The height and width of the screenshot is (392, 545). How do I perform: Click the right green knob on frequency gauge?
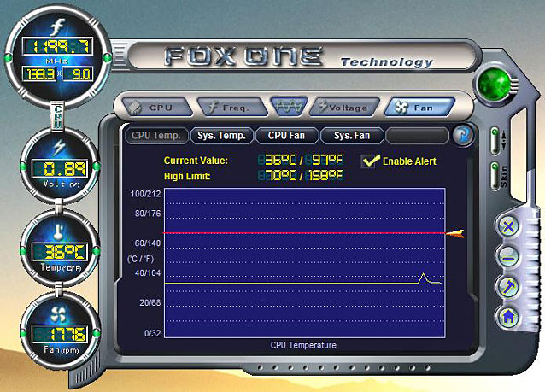[x=108, y=58]
